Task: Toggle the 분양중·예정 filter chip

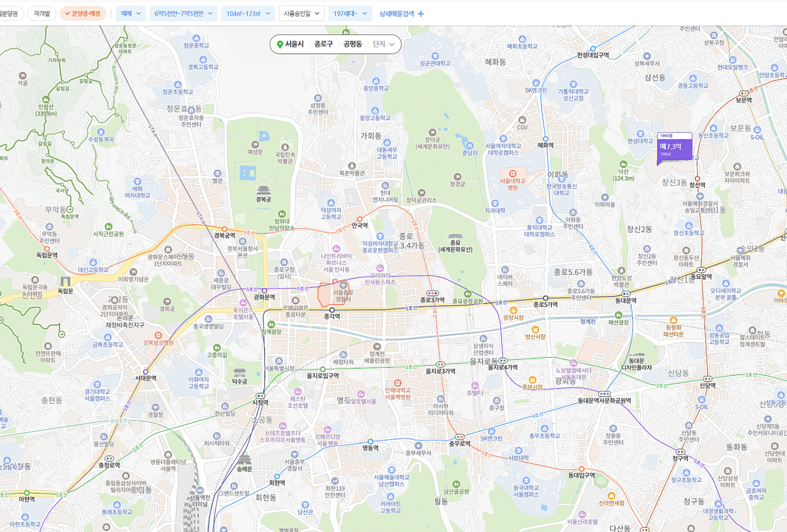Action: point(83,13)
